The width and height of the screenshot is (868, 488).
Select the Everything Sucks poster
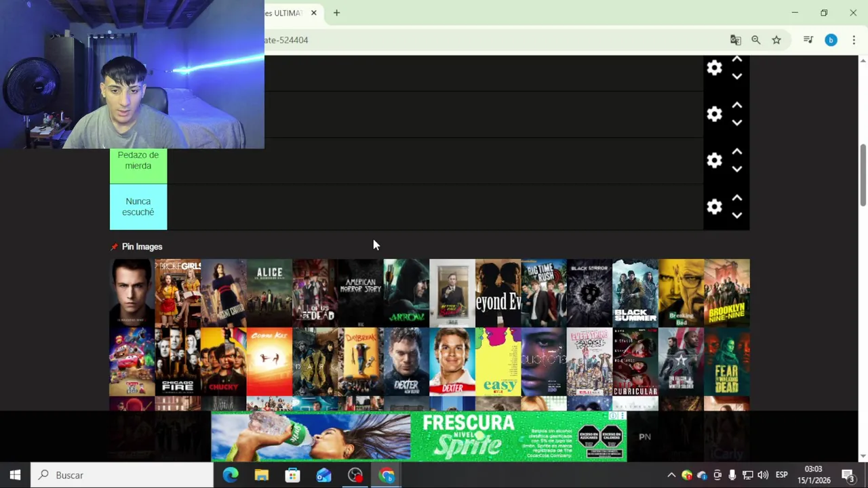[x=589, y=362]
